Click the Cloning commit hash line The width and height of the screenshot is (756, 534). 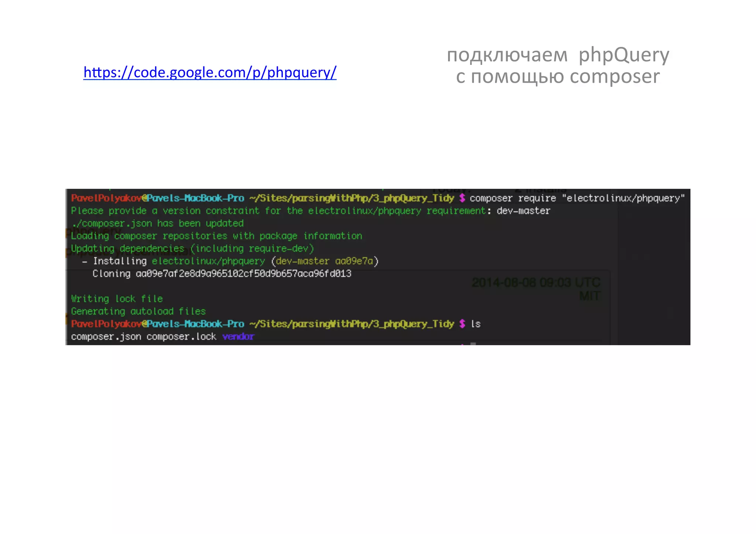coord(222,274)
